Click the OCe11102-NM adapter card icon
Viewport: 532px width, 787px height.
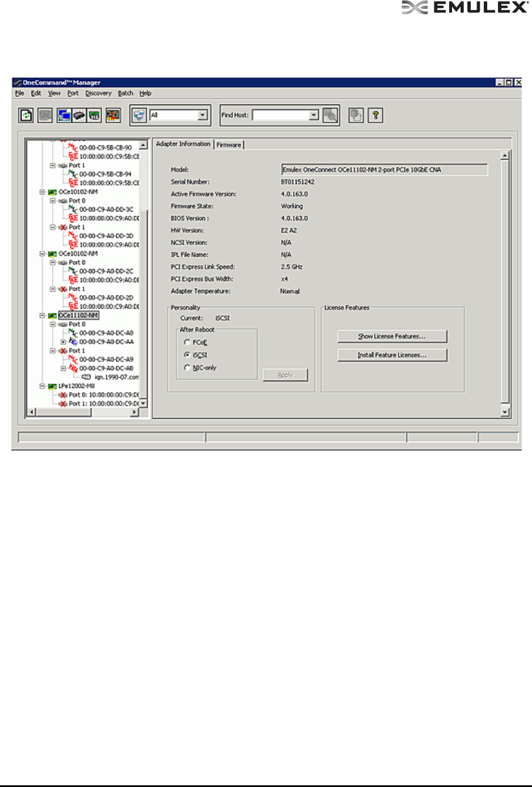point(52,315)
